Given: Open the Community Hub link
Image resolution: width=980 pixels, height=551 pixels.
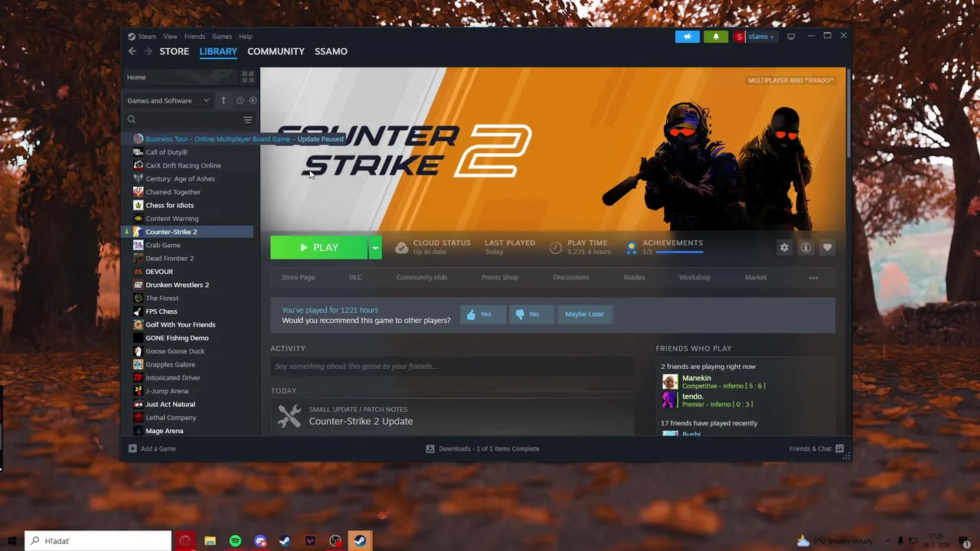Looking at the screenshot, I should click(421, 277).
